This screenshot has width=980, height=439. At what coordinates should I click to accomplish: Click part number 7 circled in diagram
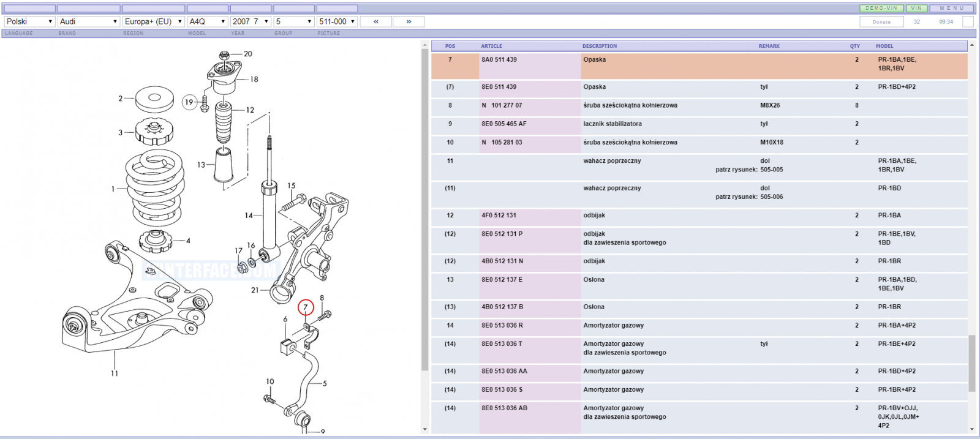tap(306, 307)
